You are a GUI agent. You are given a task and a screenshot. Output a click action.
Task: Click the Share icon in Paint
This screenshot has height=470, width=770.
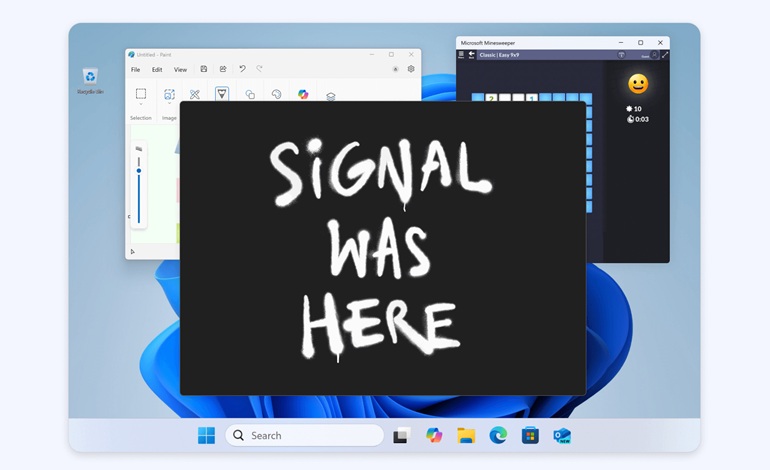coord(223,69)
